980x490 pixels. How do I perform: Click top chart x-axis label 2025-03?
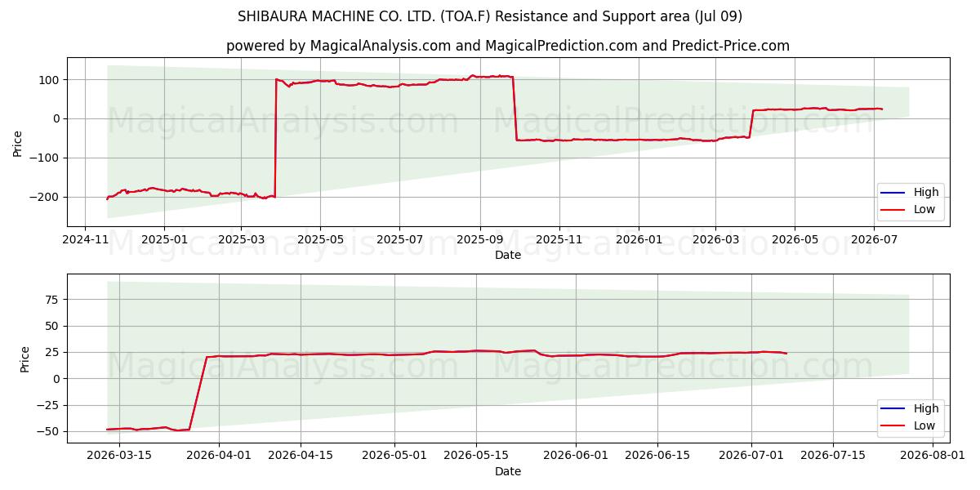pos(241,240)
